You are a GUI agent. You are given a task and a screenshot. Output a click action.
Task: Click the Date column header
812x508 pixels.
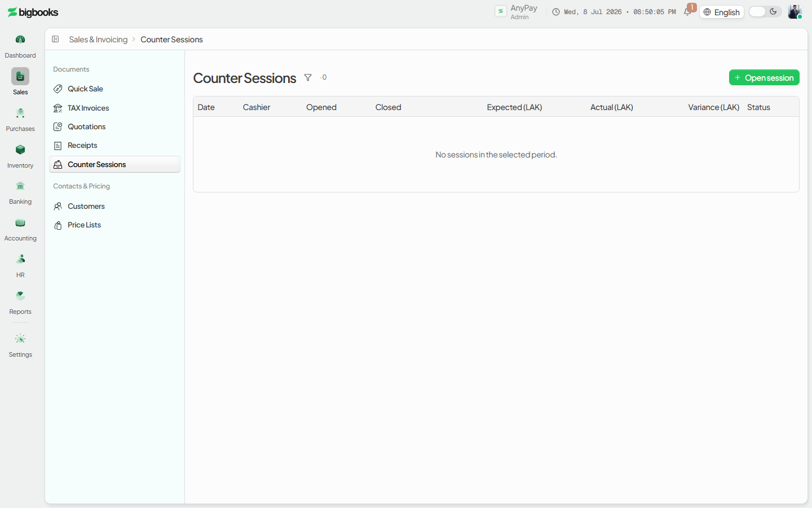[x=206, y=107]
